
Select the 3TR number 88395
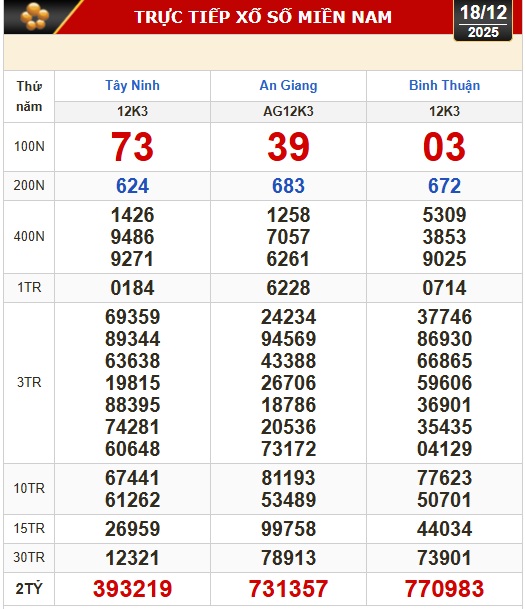click(132, 405)
